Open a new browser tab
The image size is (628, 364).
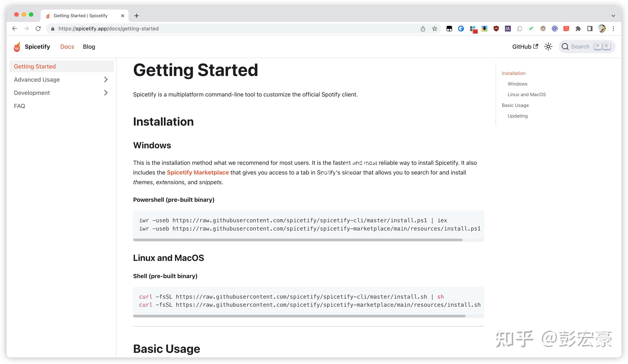137,16
